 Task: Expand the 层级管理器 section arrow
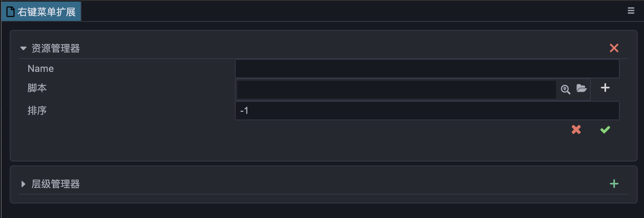[23, 184]
